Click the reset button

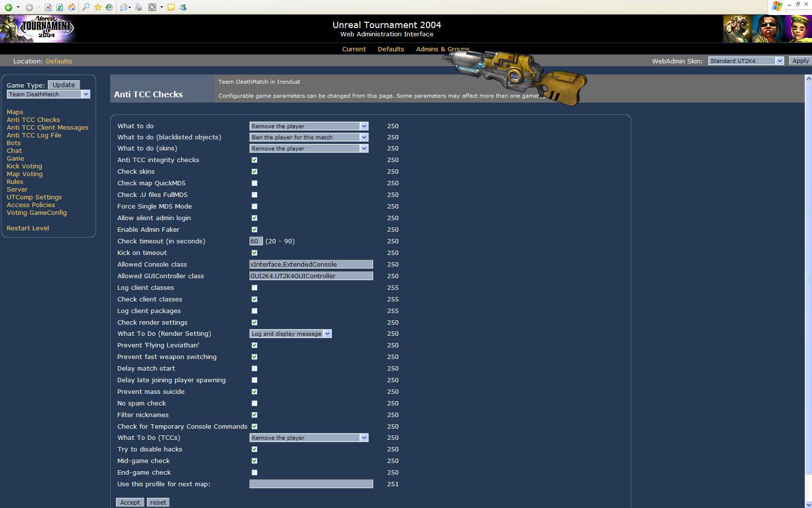[x=158, y=502]
